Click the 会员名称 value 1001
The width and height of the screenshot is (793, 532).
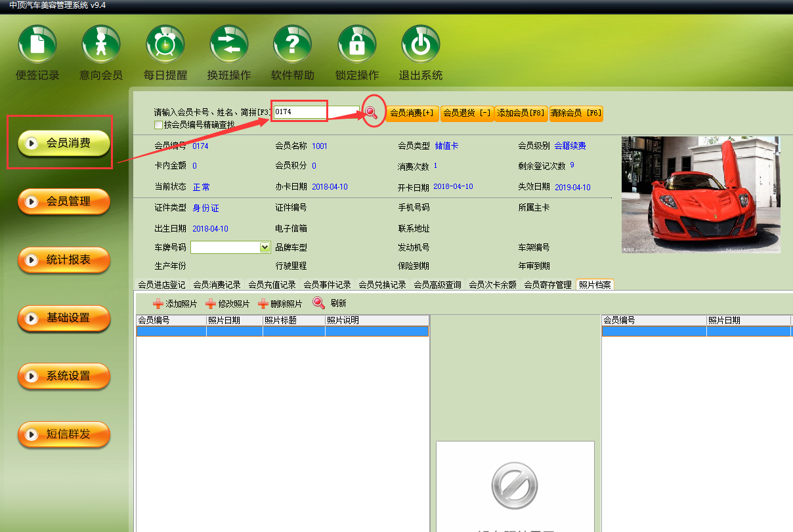pos(320,146)
